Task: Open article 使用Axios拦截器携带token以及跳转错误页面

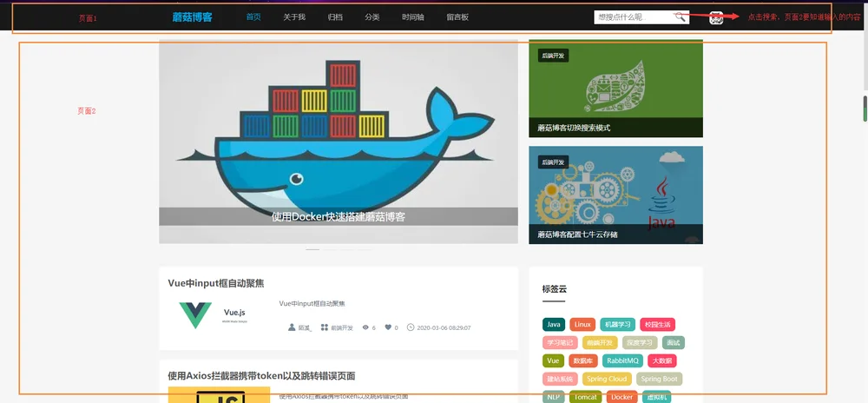Action: [x=261, y=376]
